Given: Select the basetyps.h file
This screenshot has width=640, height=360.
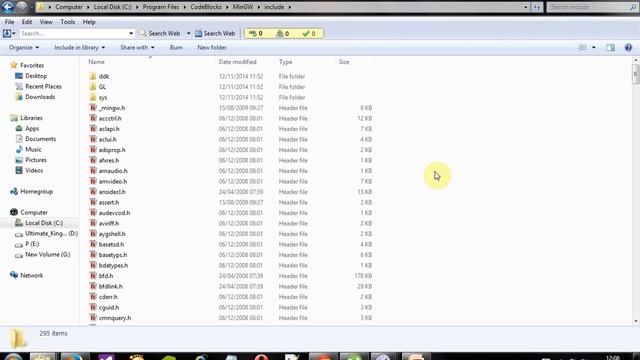Looking at the screenshot, I should pos(113,255).
